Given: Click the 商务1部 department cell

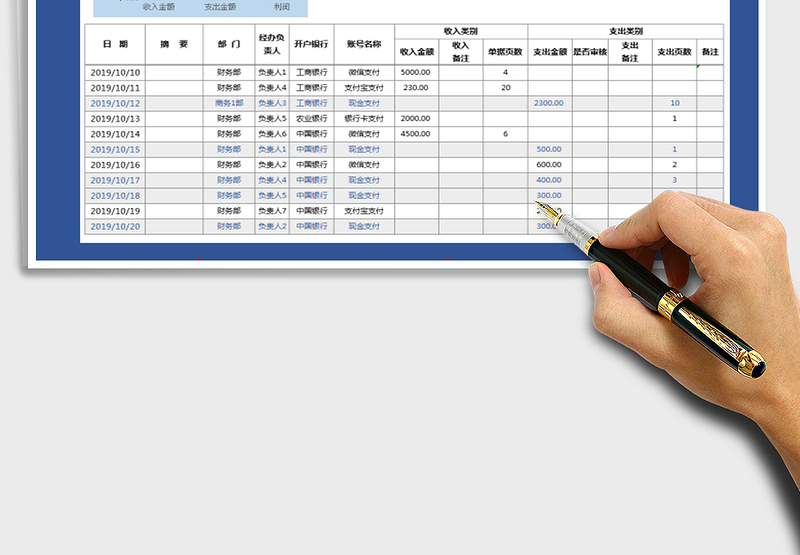Looking at the screenshot, I should pos(228,103).
